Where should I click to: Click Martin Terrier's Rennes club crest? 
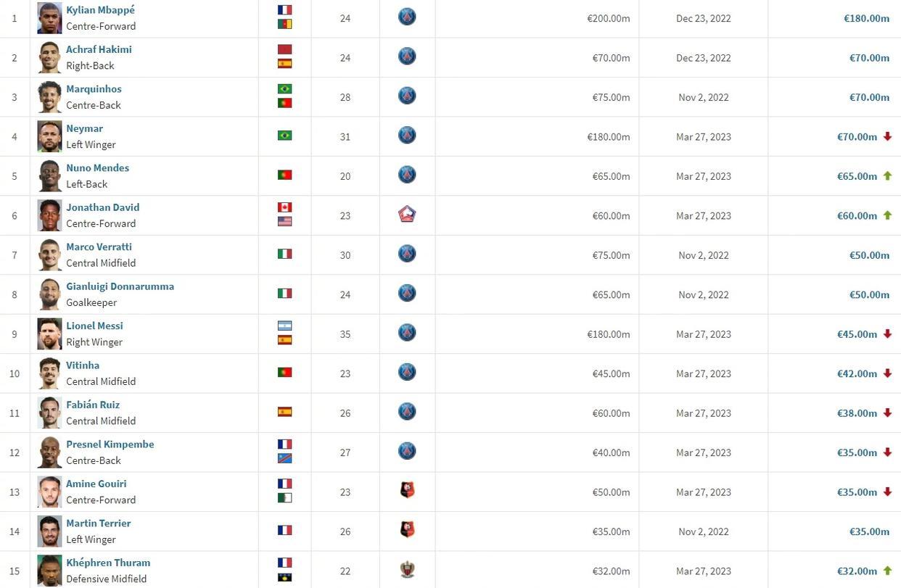pos(407,530)
